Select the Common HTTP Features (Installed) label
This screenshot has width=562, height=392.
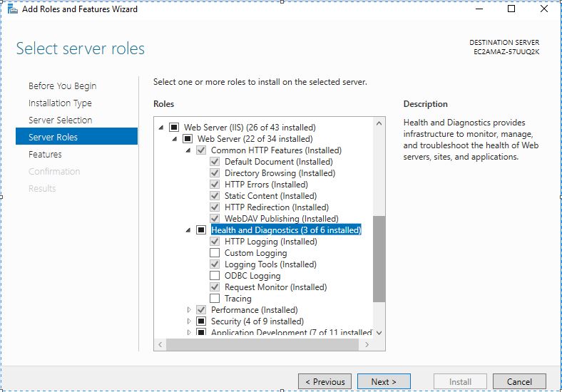[x=276, y=150]
